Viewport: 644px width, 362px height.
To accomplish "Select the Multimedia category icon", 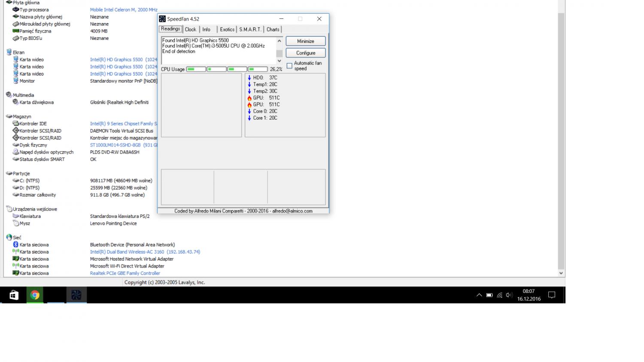I will [9, 95].
